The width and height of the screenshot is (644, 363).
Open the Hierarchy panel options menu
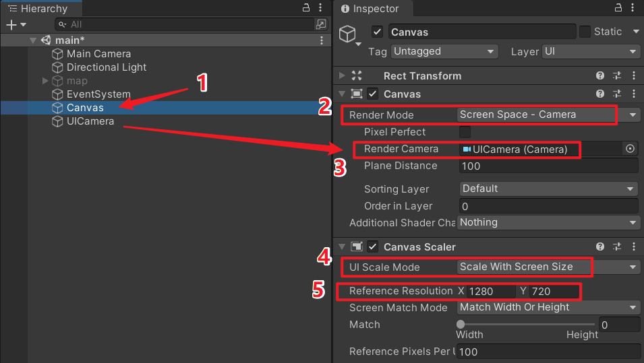pos(320,7)
